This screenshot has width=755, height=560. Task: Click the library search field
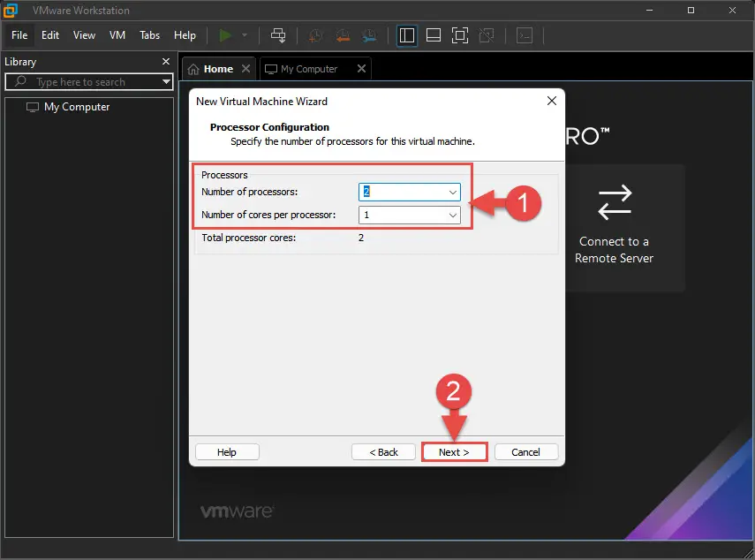pos(89,82)
